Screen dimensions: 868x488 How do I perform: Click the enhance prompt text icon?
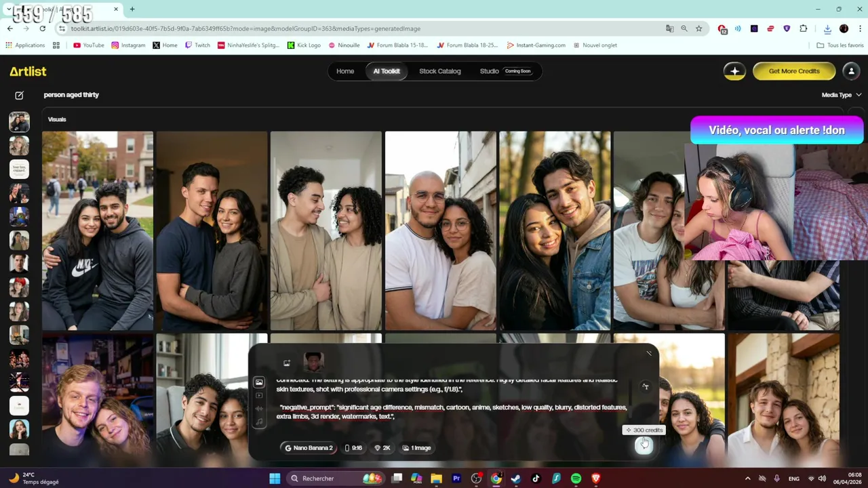[646, 387]
